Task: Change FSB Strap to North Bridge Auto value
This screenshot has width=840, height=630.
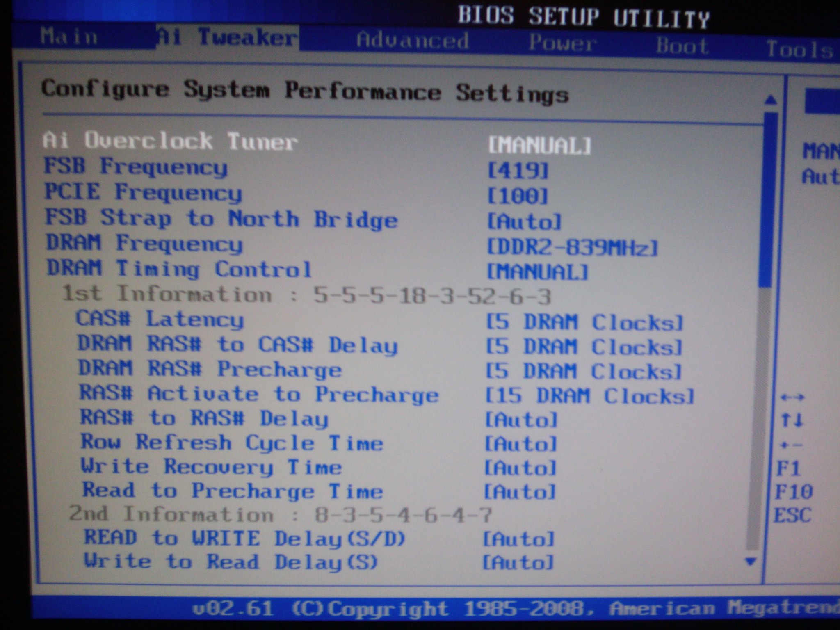Action: tap(524, 222)
